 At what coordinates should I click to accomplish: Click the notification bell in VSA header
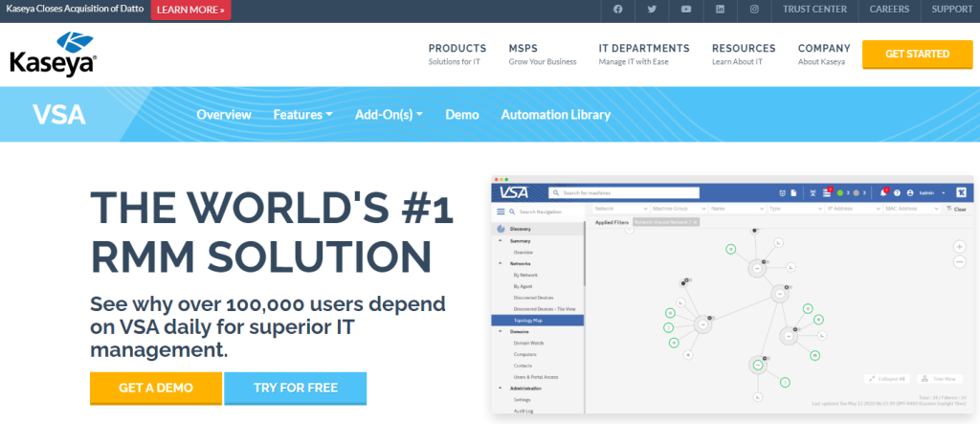click(883, 192)
